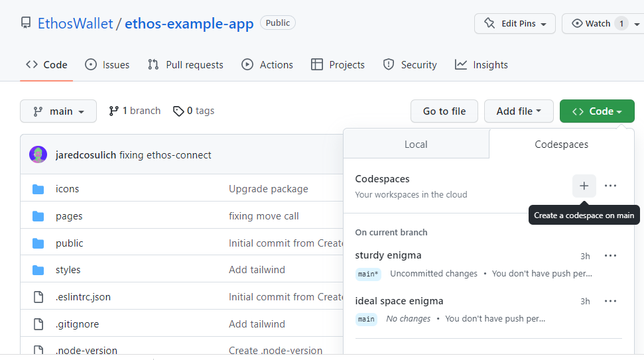Click Uncommitted changes status text
This screenshot has width=644, height=360.
click(434, 273)
